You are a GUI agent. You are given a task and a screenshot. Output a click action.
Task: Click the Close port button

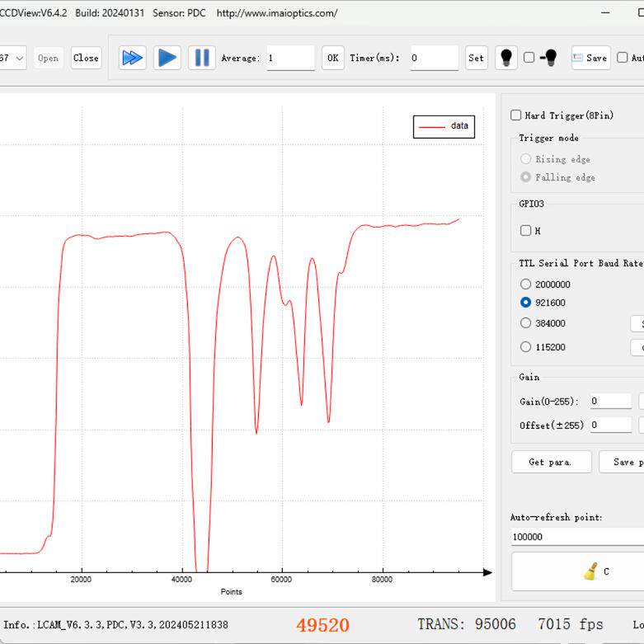[x=86, y=58]
